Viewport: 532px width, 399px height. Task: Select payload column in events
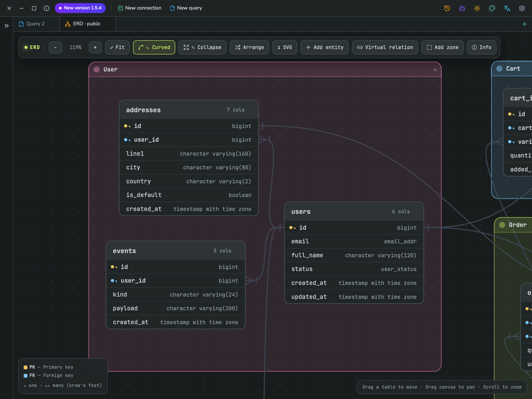point(176,308)
